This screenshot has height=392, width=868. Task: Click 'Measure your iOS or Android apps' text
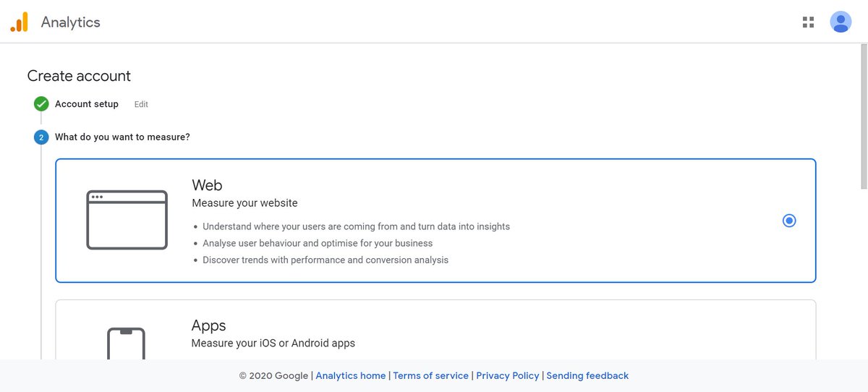pyautogui.click(x=273, y=343)
